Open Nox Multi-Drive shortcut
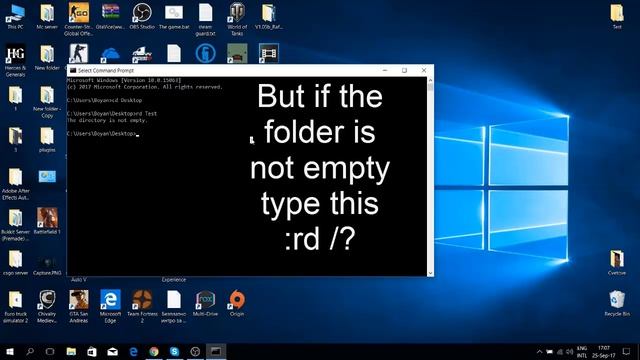The height and width of the screenshot is (360, 640). [x=205, y=303]
